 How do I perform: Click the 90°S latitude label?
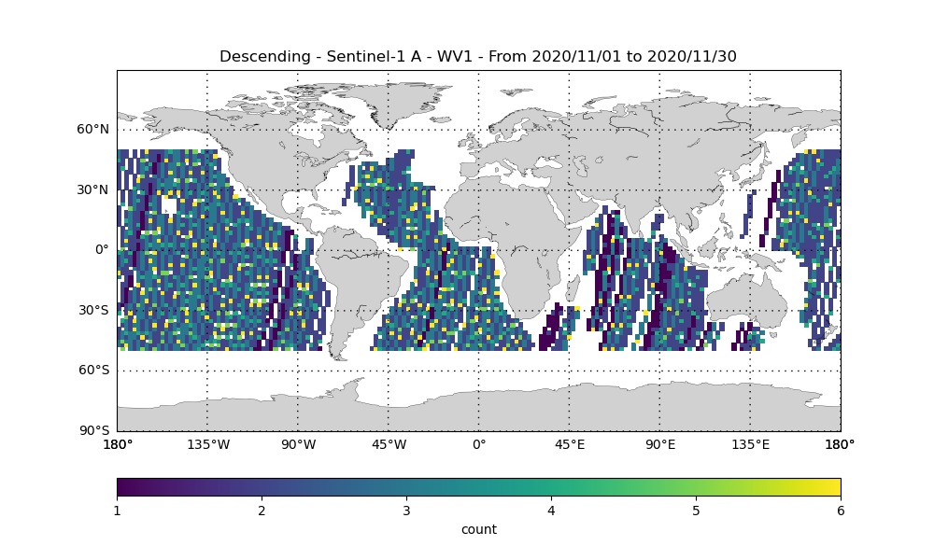pos(93,430)
